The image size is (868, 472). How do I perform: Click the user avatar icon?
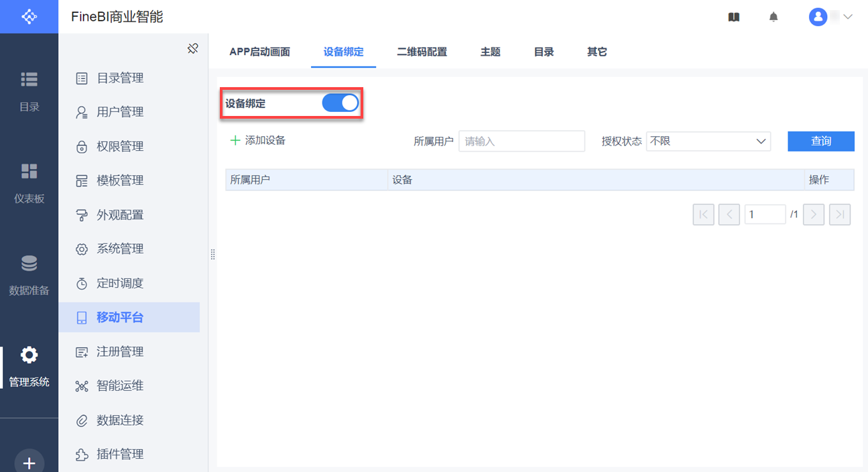(x=818, y=17)
